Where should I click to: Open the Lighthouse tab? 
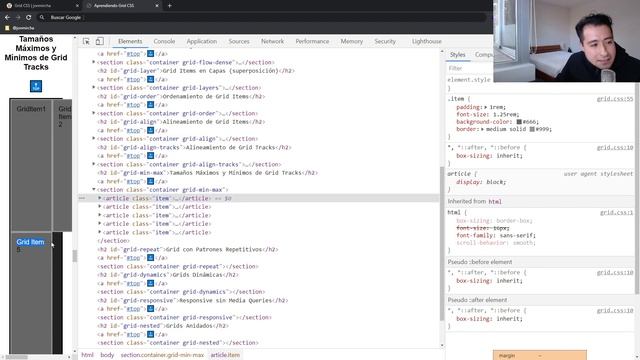[427, 41]
